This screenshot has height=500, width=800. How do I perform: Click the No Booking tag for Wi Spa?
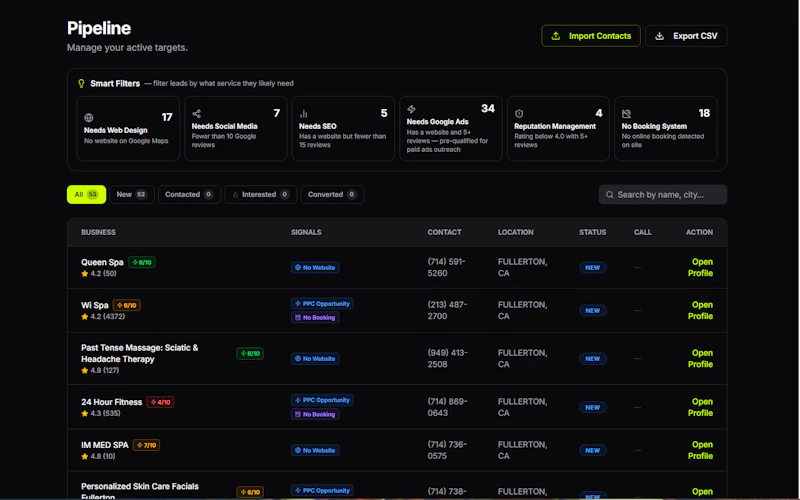[315, 317]
